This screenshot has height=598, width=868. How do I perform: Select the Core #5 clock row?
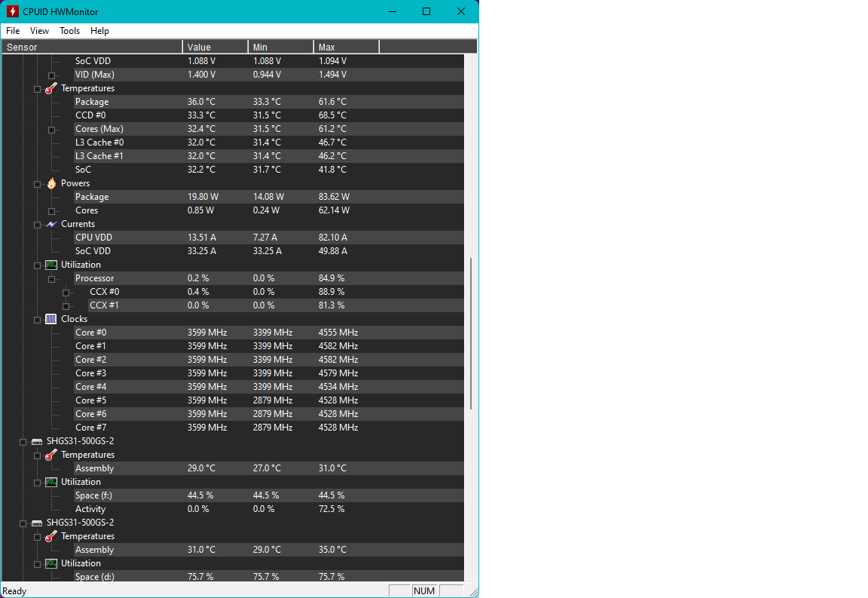(x=269, y=400)
